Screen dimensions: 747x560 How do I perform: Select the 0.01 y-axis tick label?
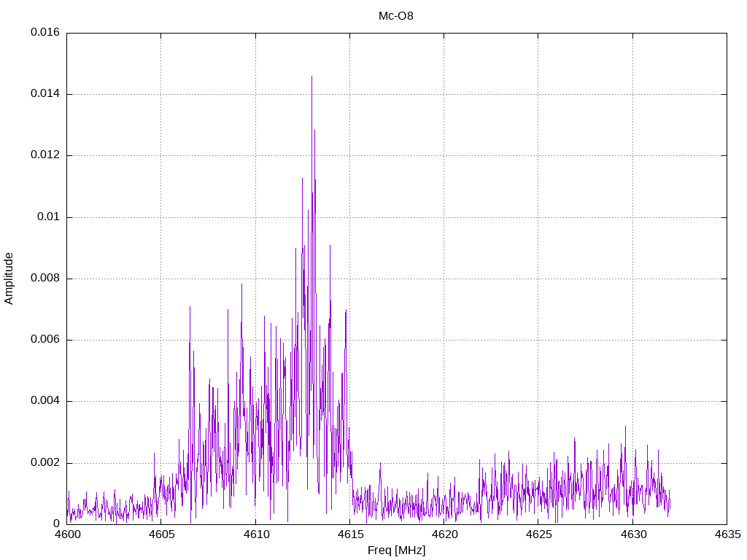(49, 217)
